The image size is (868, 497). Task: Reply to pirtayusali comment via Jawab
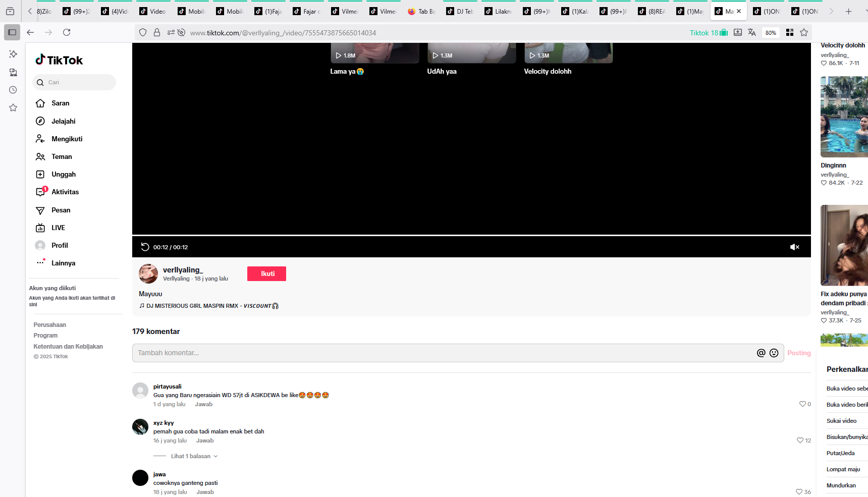pyautogui.click(x=204, y=404)
